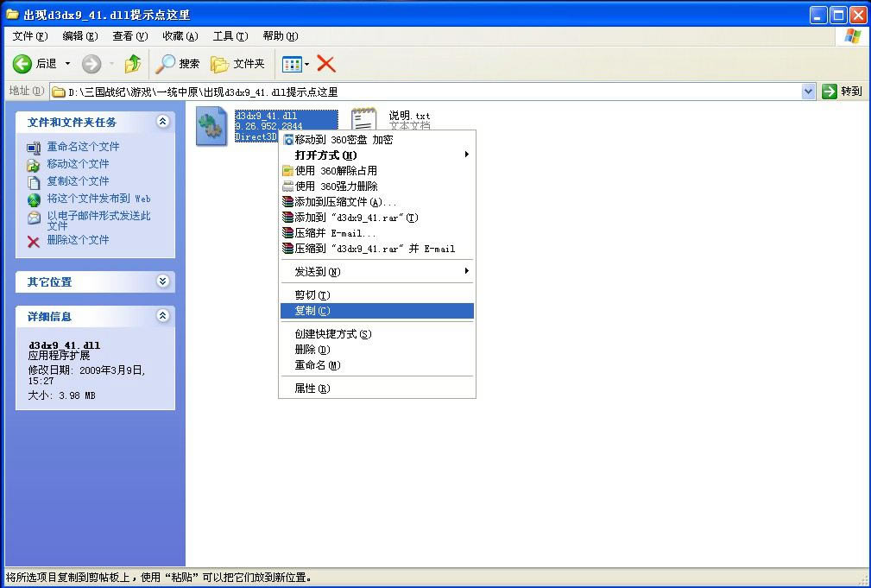This screenshot has width=871, height=588.
Task: Expand the 其它位置 panel
Action: tap(162, 281)
